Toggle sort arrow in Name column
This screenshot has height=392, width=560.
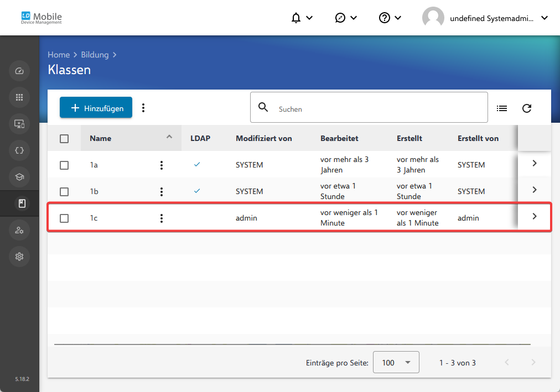(169, 137)
